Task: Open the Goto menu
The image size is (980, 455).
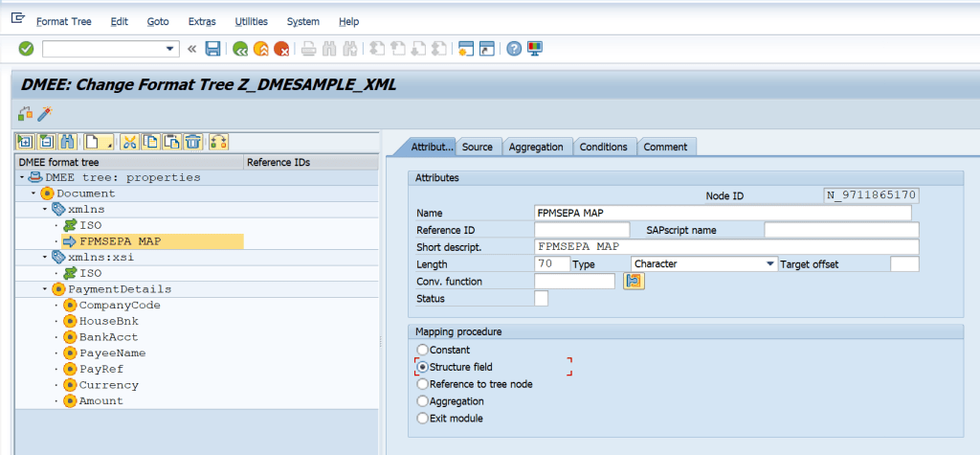Action: (158, 21)
